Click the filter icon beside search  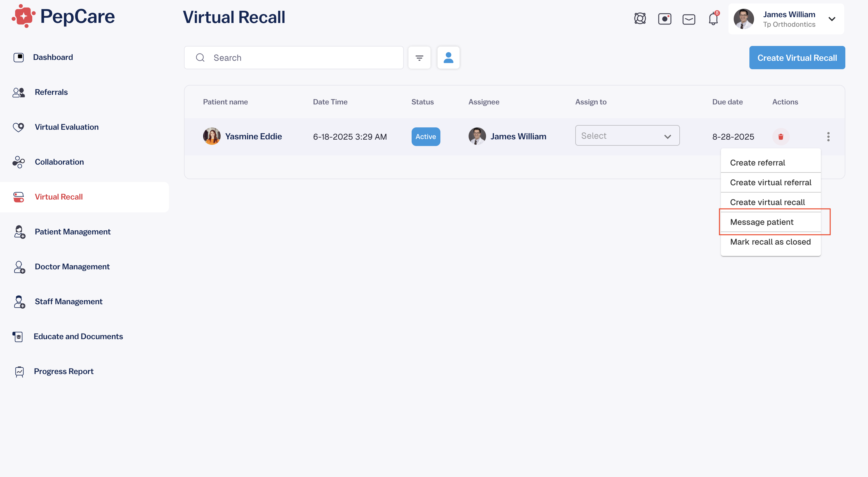point(419,58)
